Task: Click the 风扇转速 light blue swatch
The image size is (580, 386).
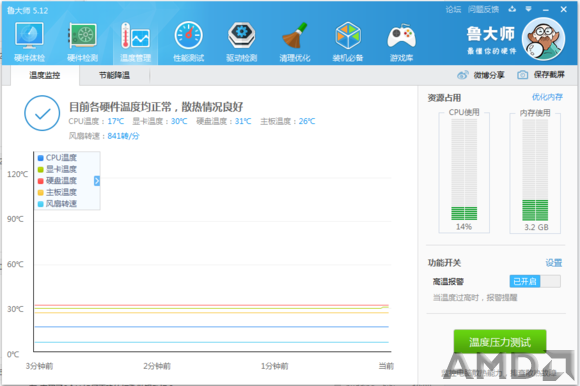Action: (41, 204)
